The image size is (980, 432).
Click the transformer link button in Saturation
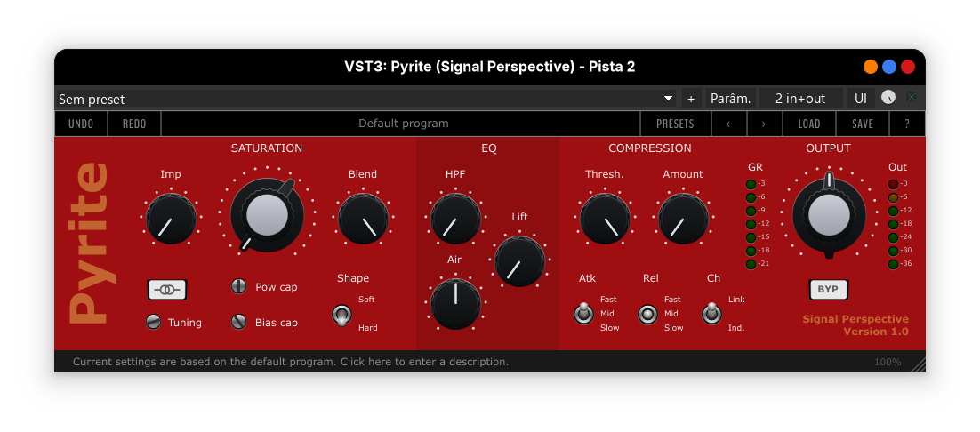[x=167, y=289]
